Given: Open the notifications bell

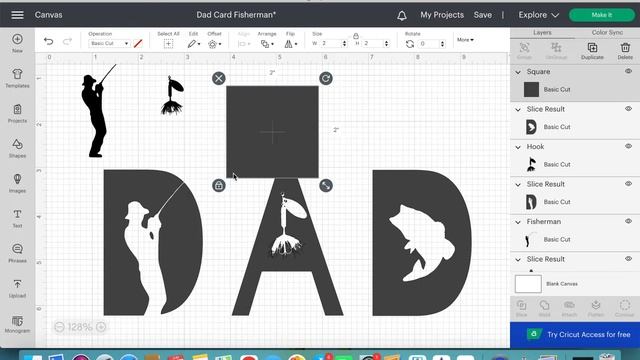Looking at the screenshot, I should click(x=402, y=16).
